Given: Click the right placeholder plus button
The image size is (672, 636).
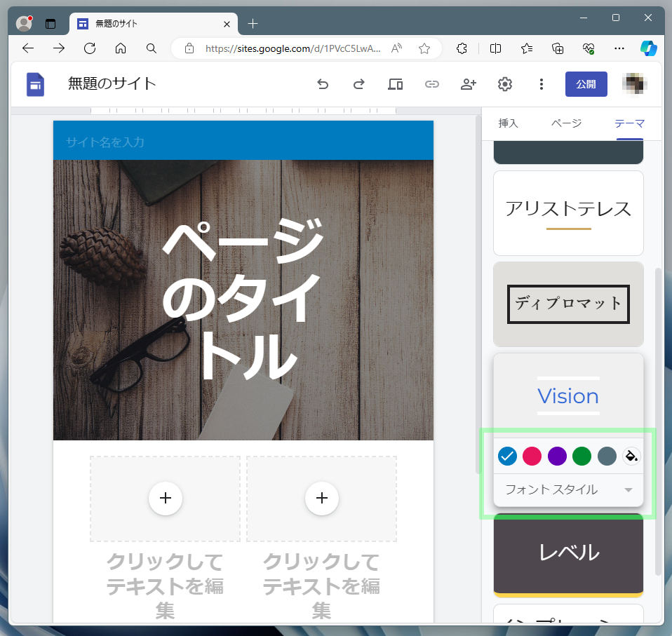Looking at the screenshot, I should (322, 498).
